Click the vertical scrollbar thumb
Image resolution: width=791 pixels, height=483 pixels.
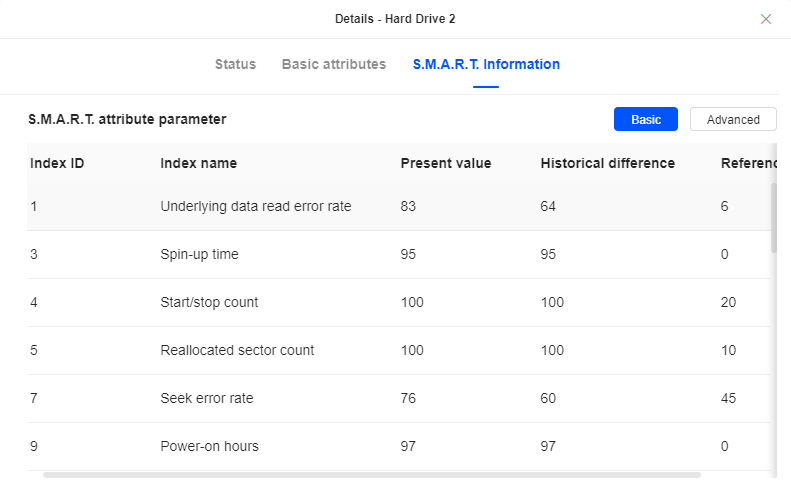point(773,216)
